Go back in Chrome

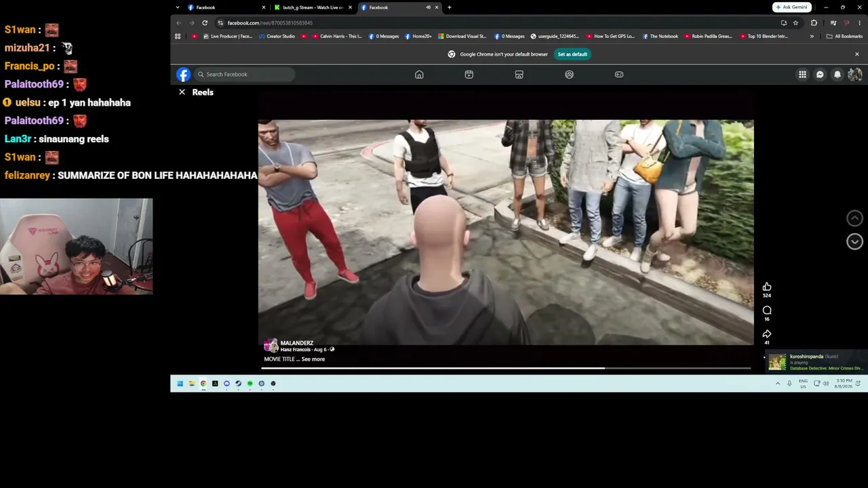pos(179,23)
